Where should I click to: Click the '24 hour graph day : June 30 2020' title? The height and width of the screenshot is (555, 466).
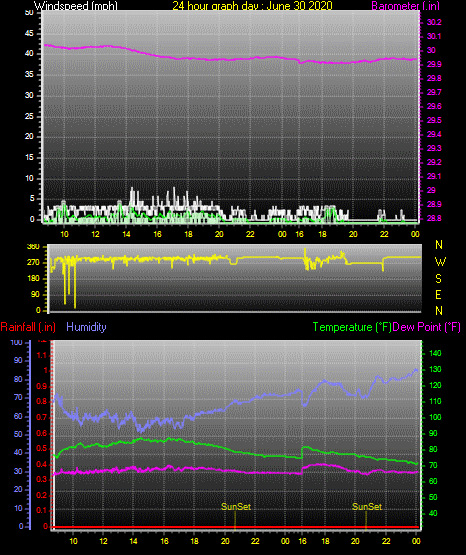coord(252,6)
